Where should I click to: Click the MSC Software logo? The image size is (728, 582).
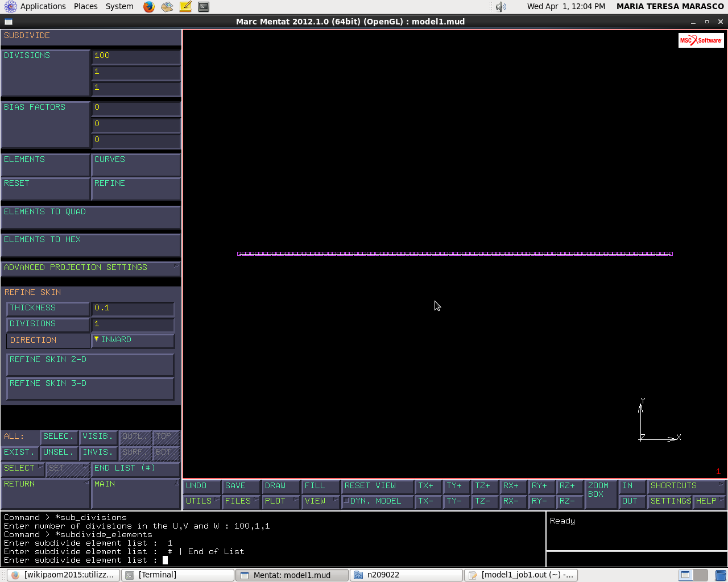[701, 40]
